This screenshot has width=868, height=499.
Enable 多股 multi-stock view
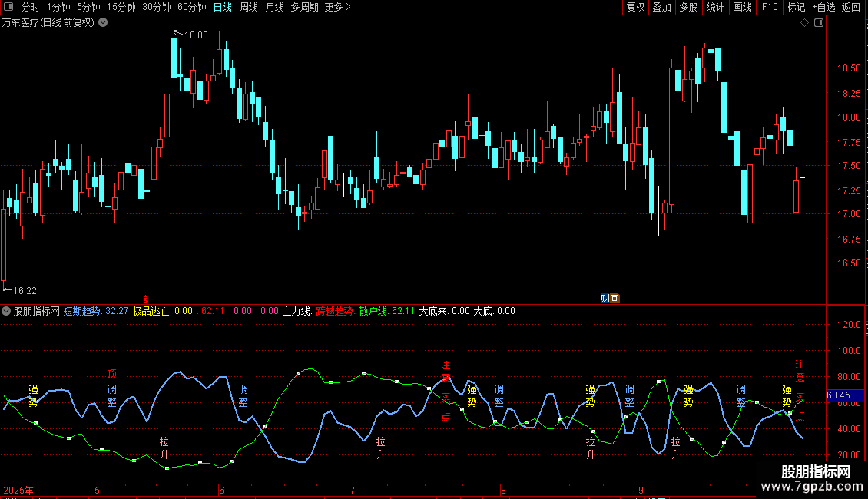click(x=688, y=8)
